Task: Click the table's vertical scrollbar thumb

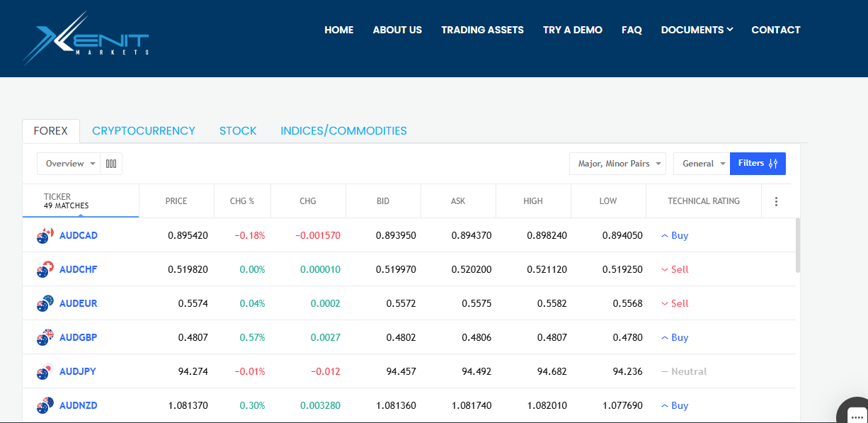Action: (798, 245)
